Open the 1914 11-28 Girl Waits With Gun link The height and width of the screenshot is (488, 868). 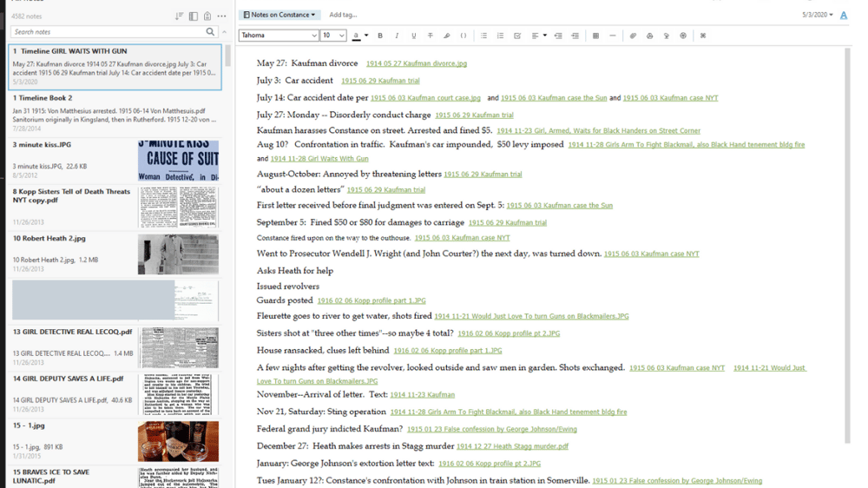point(319,158)
